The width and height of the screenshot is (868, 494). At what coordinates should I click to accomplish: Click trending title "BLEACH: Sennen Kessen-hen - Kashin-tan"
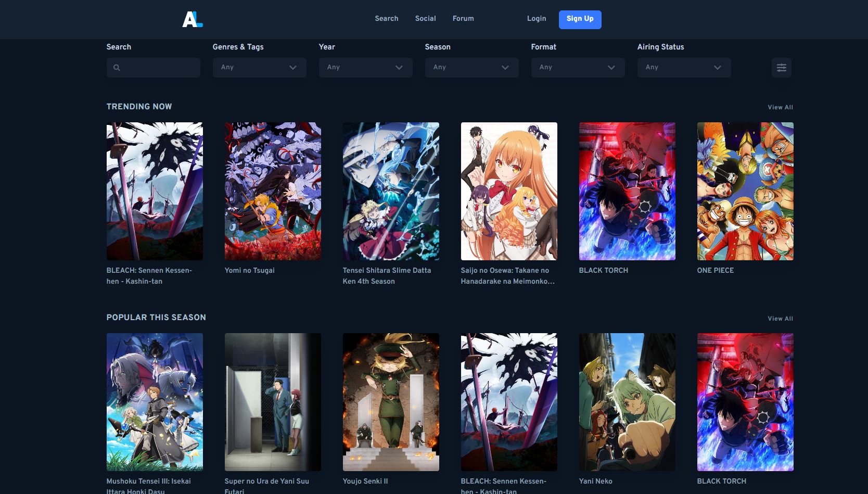149,276
